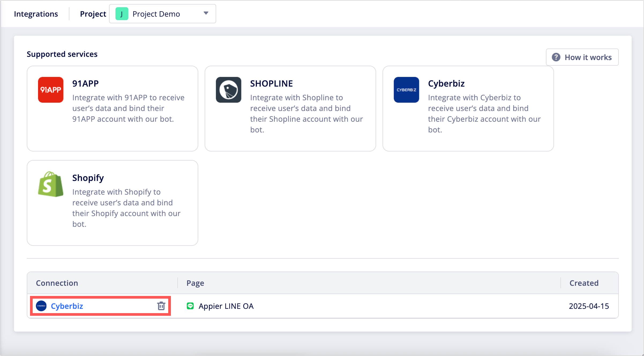This screenshot has width=644, height=356.
Task: Click the Connection column header
Action: (x=57, y=283)
